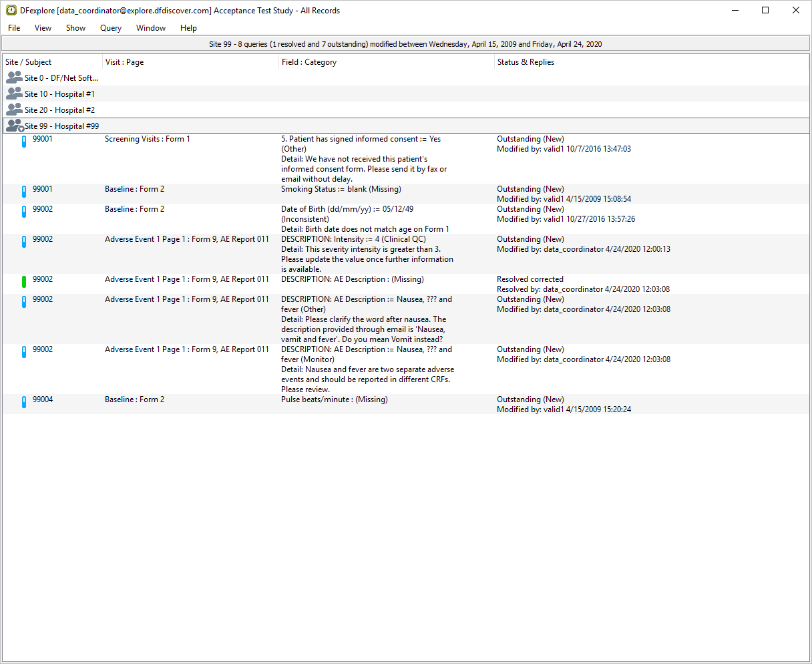The height and width of the screenshot is (664, 812).
Task: Open the Query menu
Action: point(111,28)
